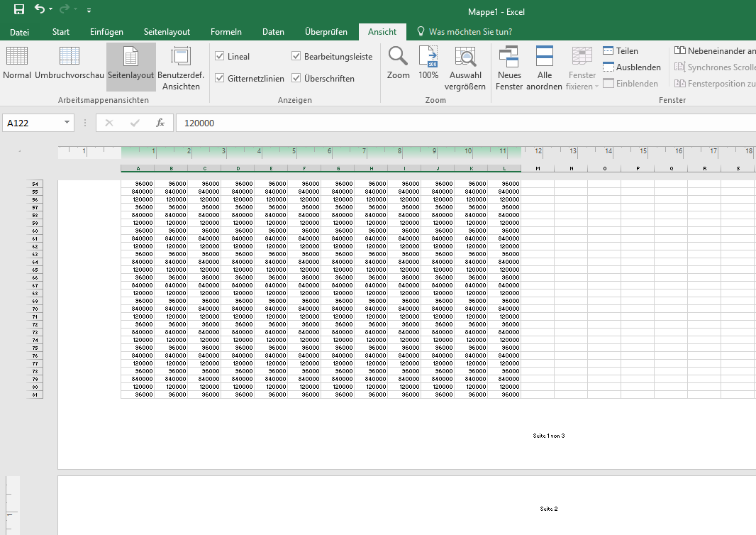Toggle the Gitternetzlinien checkbox
The image size is (756, 535).
tap(220, 79)
